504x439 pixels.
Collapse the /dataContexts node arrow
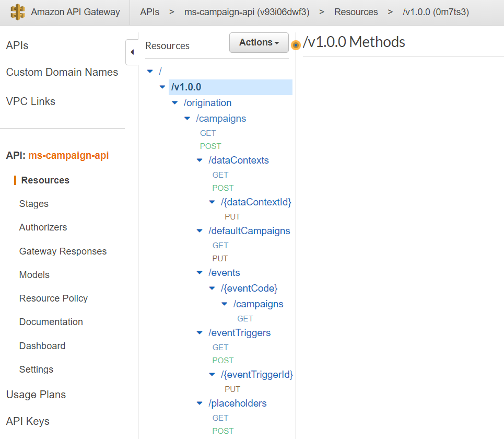pyautogui.click(x=200, y=160)
